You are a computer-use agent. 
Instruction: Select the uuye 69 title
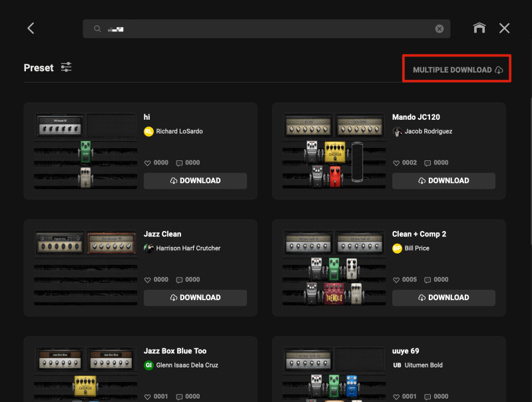click(x=405, y=351)
